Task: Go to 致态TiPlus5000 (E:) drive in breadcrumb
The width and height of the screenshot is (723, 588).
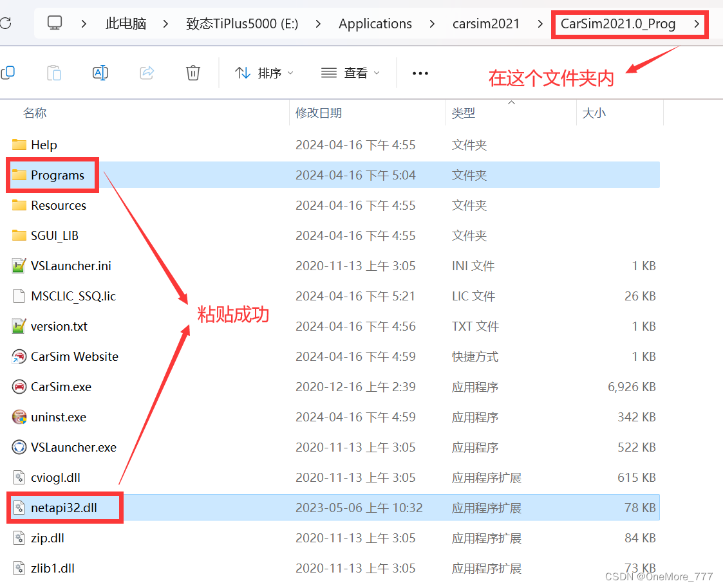Action: click(242, 24)
